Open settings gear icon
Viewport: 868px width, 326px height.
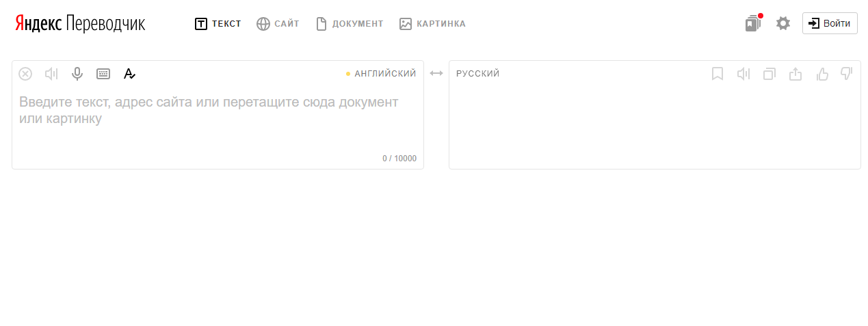[x=783, y=23]
